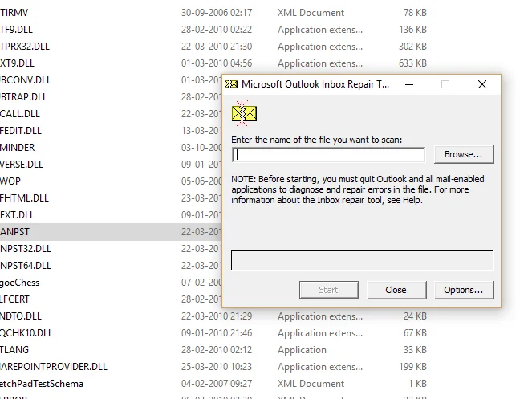Select the etchPadTestSchema XML file
The image size is (532, 399).
click(213, 384)
